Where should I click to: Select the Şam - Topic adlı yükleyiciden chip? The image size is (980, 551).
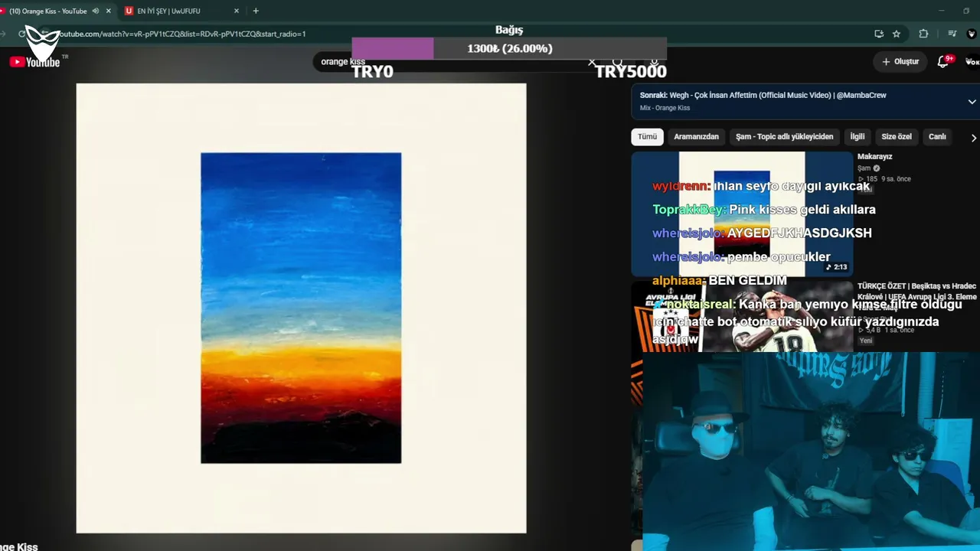[784, 137]
